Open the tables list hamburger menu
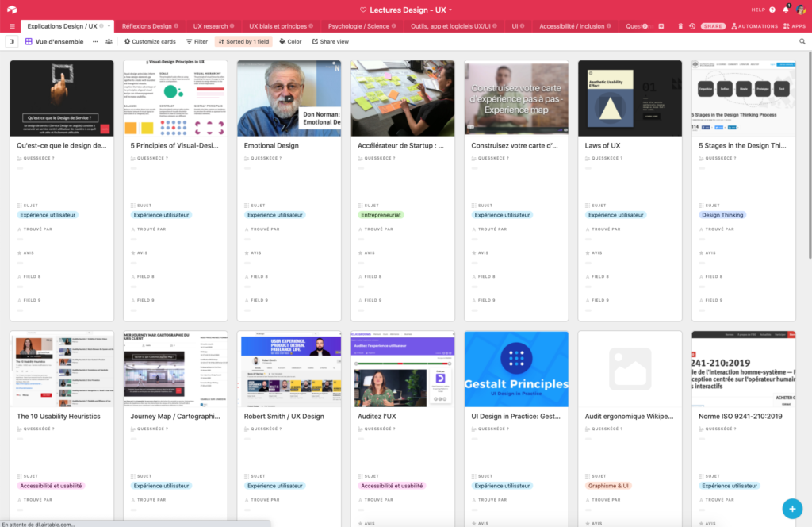Image resolution: width=812 pixels, height=527 pixels. coord(12,26)
